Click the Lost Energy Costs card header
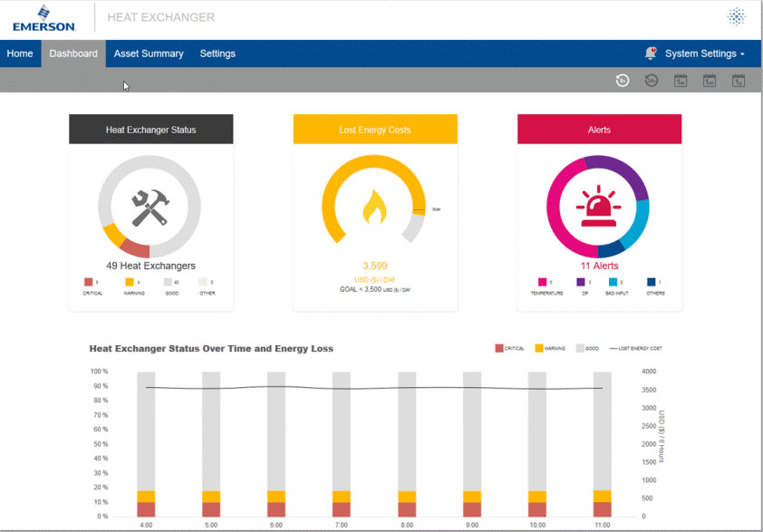The height and width of the screenshot is (532, 763). [375, 130]
